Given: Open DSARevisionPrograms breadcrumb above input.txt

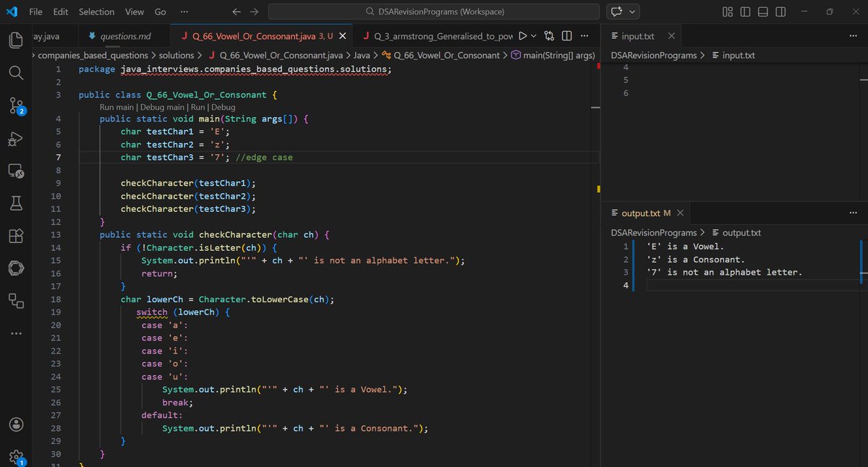Looking at the screenshot, I should (654, 55).
